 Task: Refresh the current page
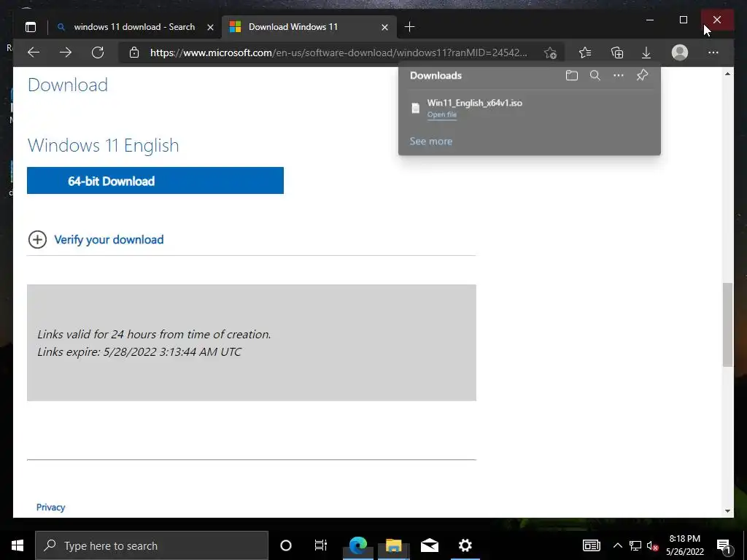pyautogui.click(x=98, y=52)
